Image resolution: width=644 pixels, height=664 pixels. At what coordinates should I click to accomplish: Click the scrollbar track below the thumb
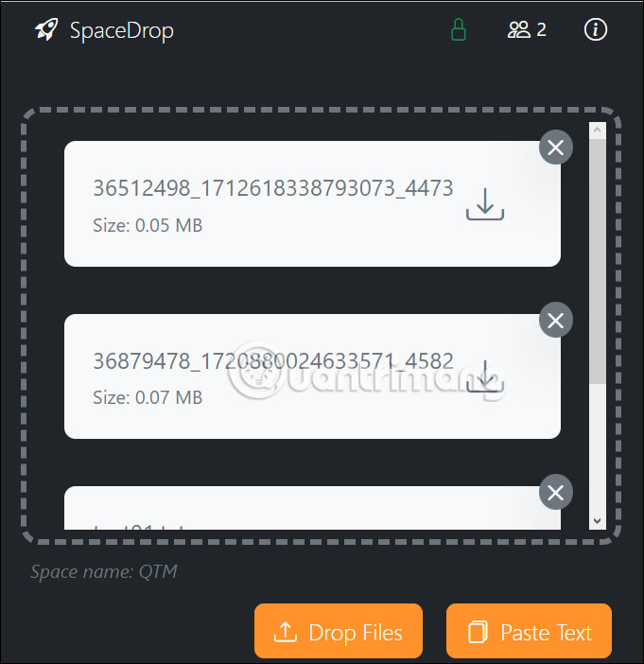click(x=597, y=448)
